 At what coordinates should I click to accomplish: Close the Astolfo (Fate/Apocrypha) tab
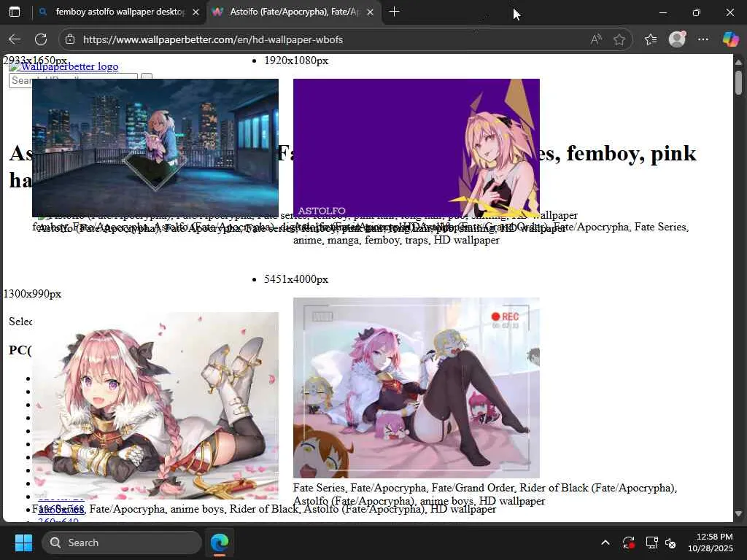[370, 12]
